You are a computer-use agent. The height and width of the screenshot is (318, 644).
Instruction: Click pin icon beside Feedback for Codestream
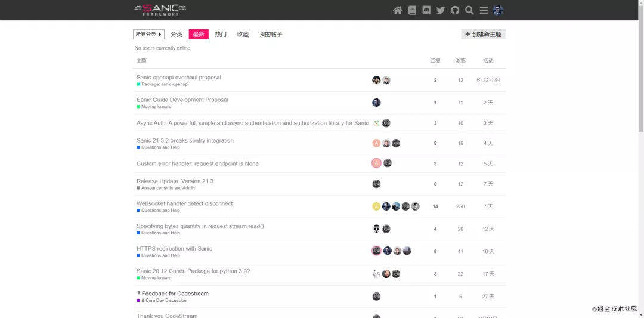click(x=138, y=294)
